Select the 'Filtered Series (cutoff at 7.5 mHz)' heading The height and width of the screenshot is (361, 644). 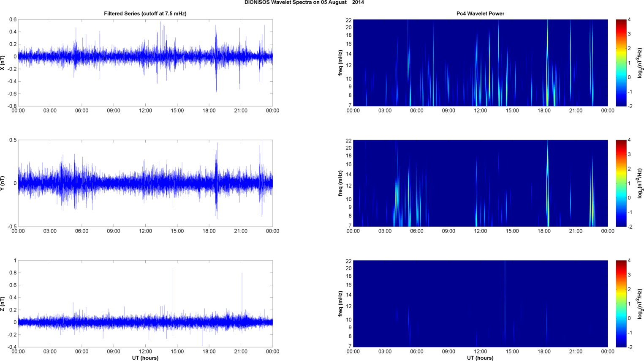pyautogui.click(x=145, y=14)
